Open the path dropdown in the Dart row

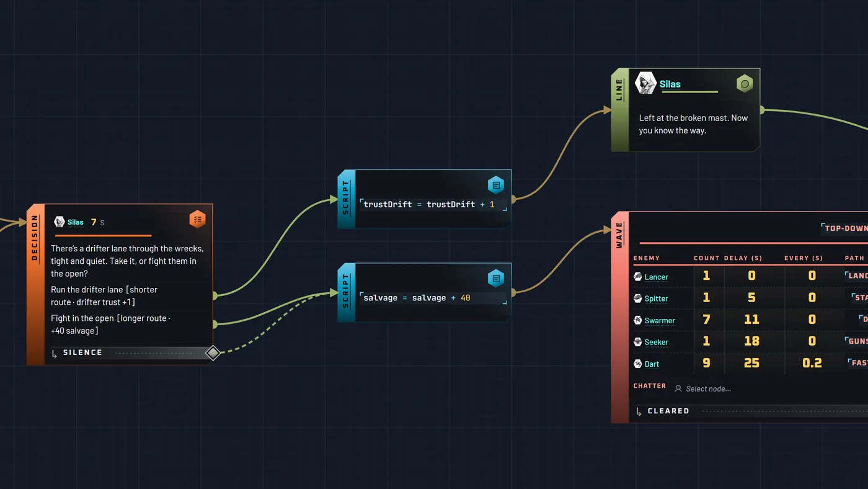tap(858, 362)
